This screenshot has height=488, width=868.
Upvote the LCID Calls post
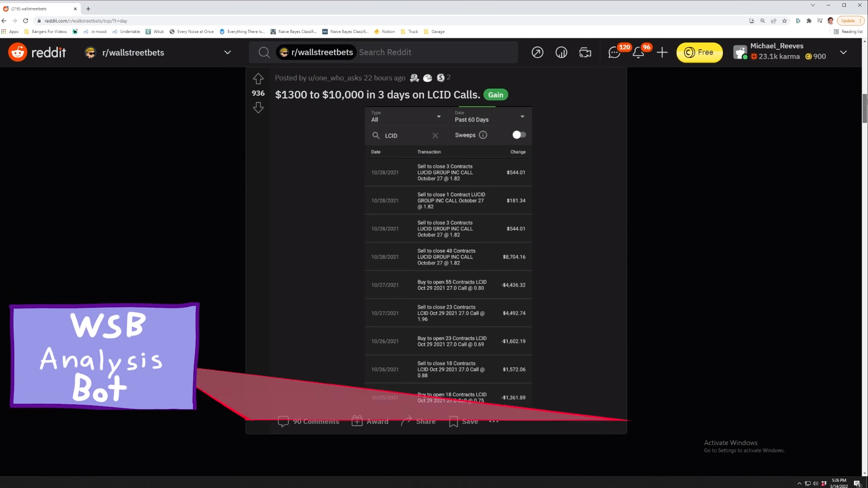pos(258,79)
